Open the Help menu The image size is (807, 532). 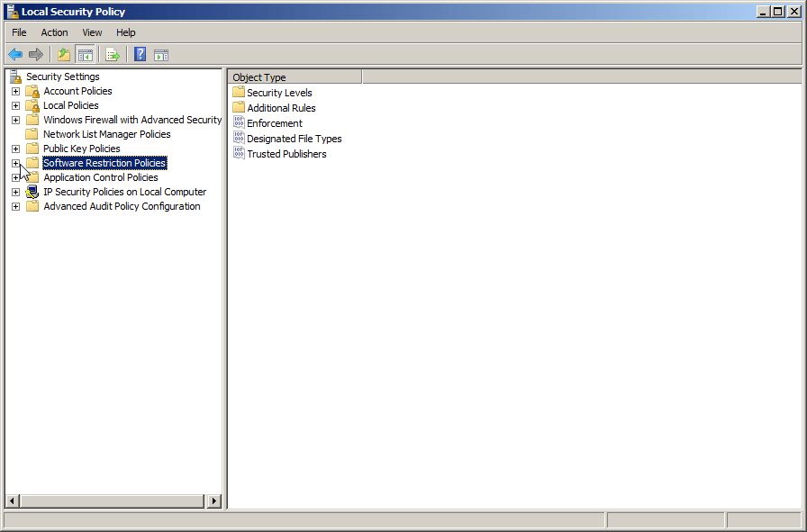(125, 32)
